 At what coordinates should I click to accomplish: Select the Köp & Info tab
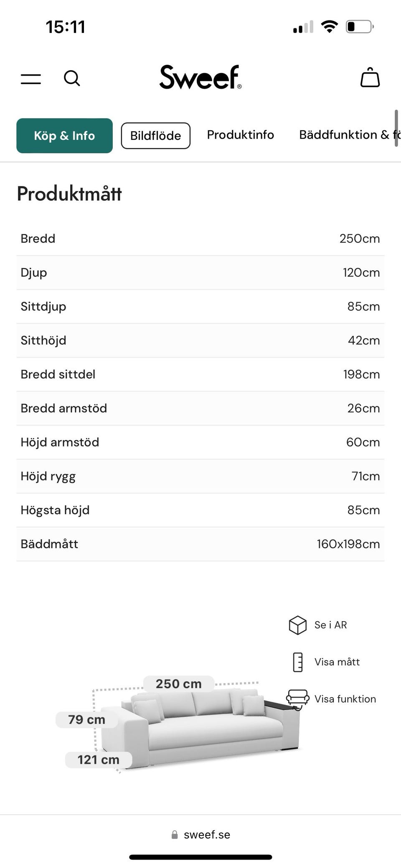click(64, 136)
